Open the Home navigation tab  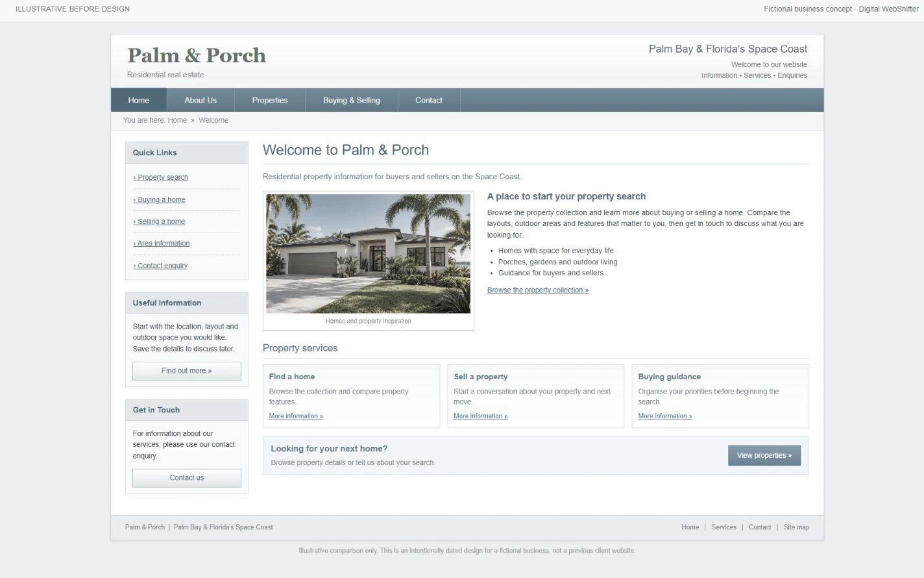pyautogui.click(x=139, y=100)
